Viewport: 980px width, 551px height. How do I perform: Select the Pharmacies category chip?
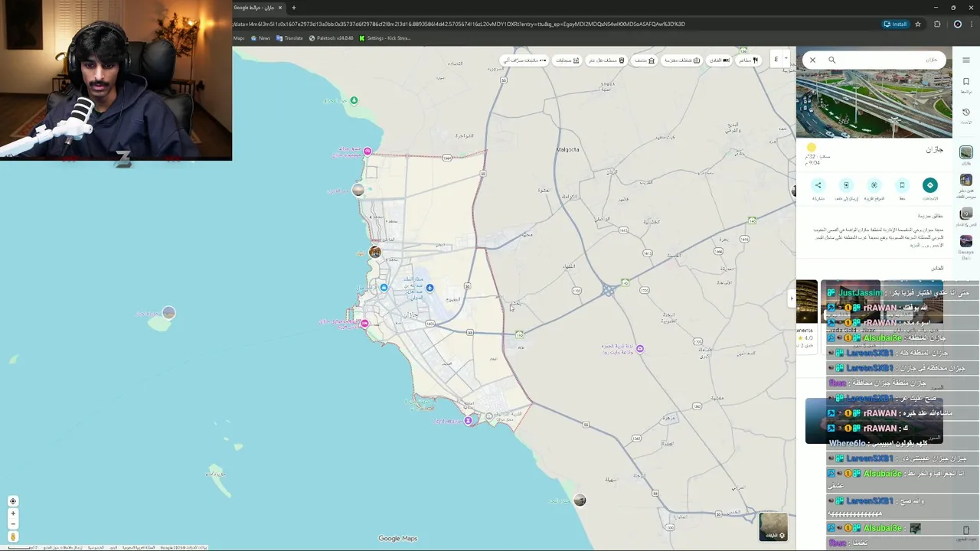pos(567,60)
